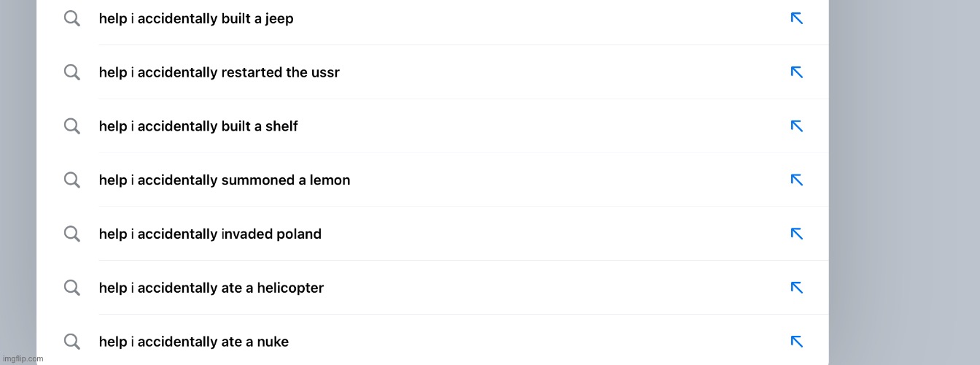980x365 pixels.
Task: Pick the "help i accidentally invaded poland" suggestion
Action: (432, 234)
